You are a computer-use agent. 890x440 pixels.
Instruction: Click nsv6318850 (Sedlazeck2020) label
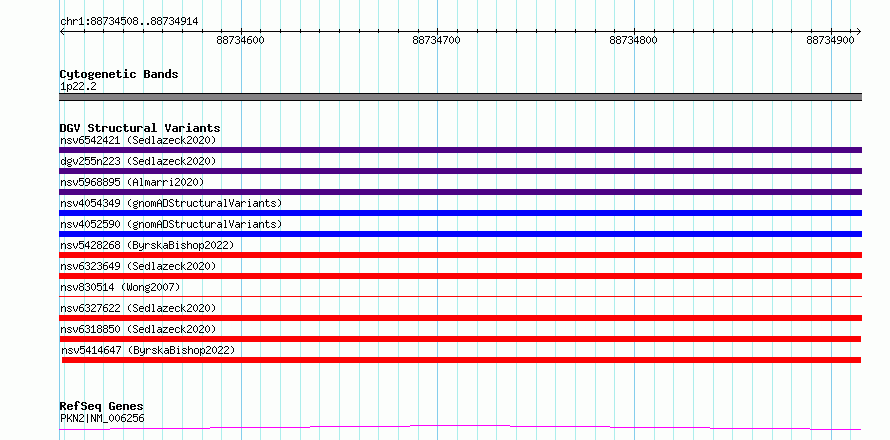(x=138, y=329)
